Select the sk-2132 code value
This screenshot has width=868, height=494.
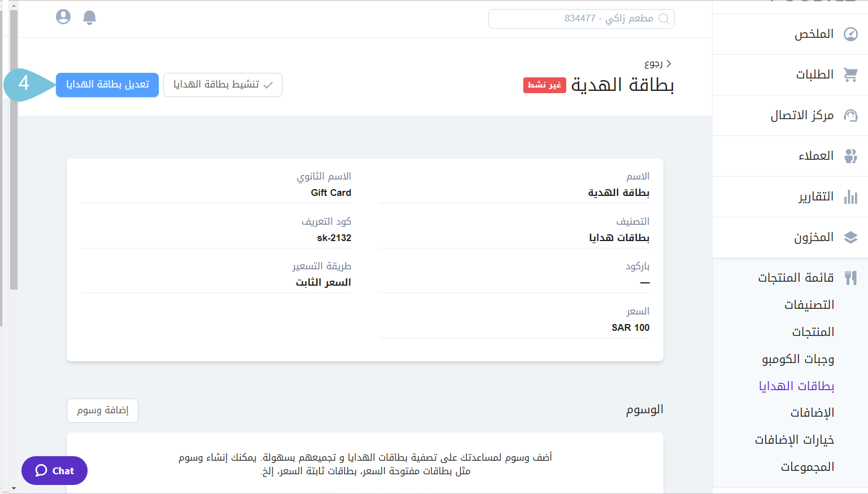point(334,238)
